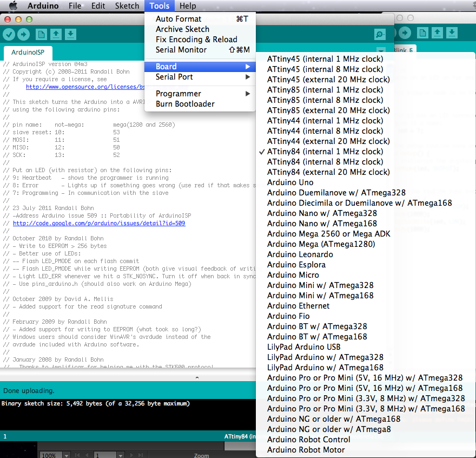This screenshot has height=458, width=476.
Task: Expand the Serial Port submenu
Action: tap(200, 77)
